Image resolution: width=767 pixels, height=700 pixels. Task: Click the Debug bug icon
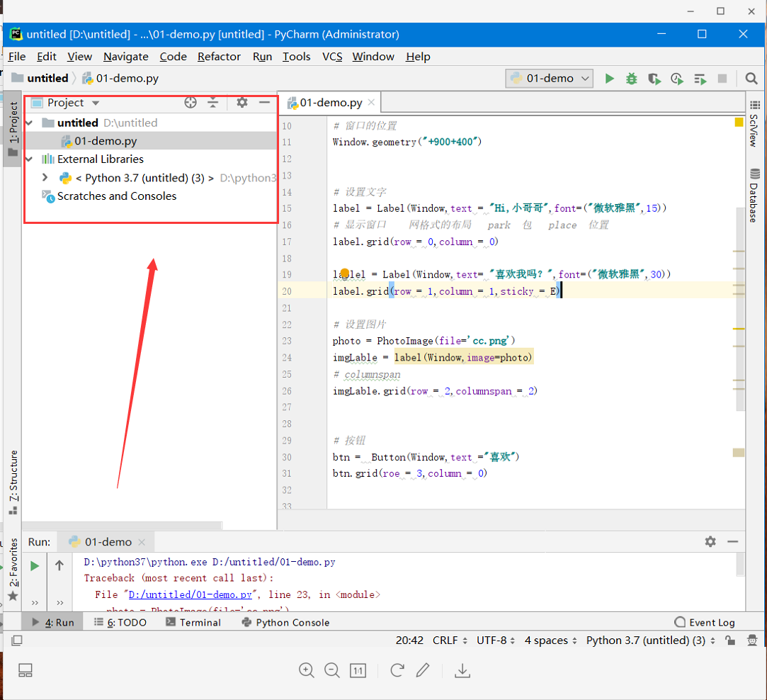631,79
